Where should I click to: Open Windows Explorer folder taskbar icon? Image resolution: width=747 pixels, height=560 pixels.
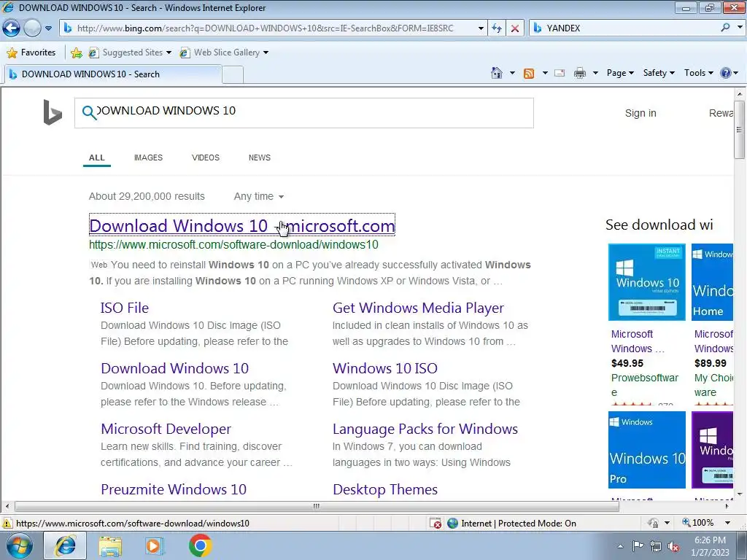110,546
